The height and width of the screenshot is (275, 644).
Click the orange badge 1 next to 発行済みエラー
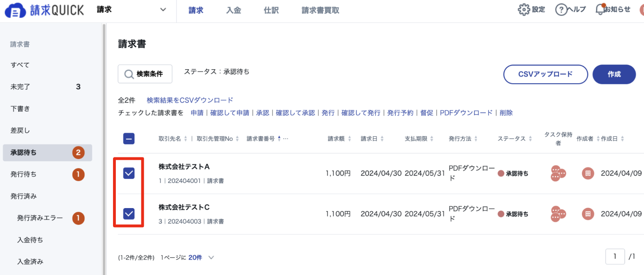[x=78, y=218]
